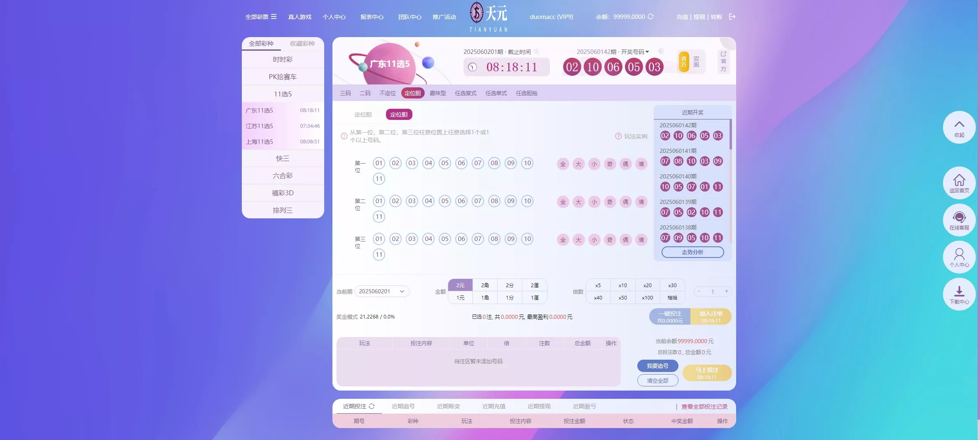This screenshot has width=980, height=440.
Task: Refresh the account balance
Action: click(651, 17)
